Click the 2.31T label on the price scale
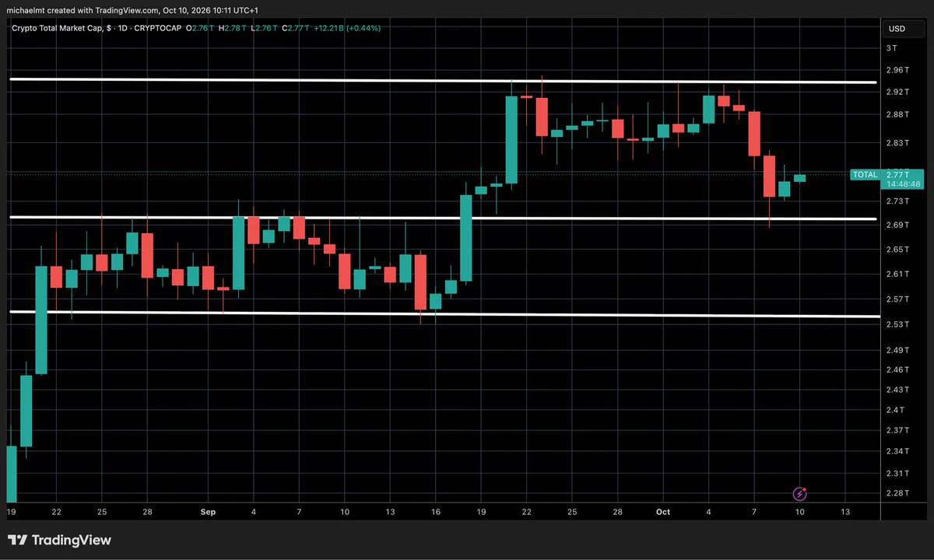This screenshot has width=934, height=560. point(897,473)
